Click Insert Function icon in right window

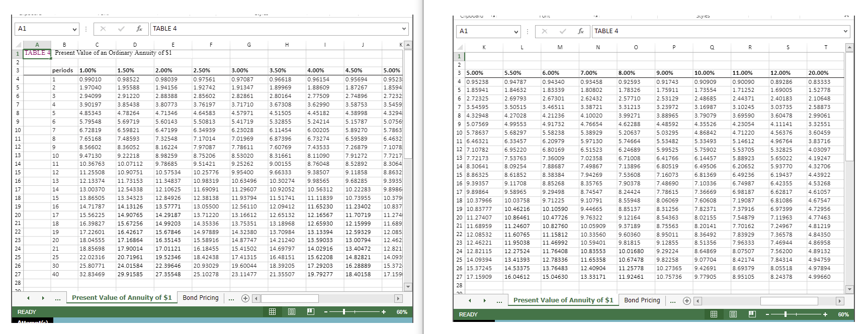point(581,31)
